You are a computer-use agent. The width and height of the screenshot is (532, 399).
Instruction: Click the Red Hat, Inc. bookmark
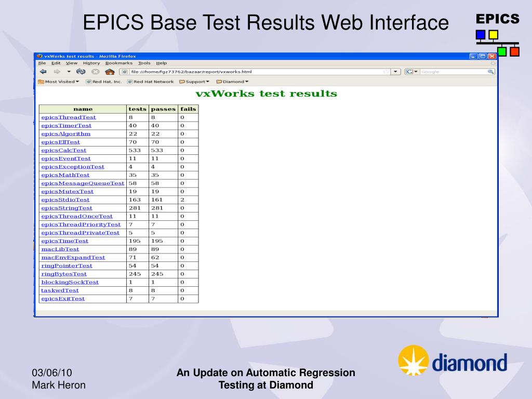tap(104, 82)
